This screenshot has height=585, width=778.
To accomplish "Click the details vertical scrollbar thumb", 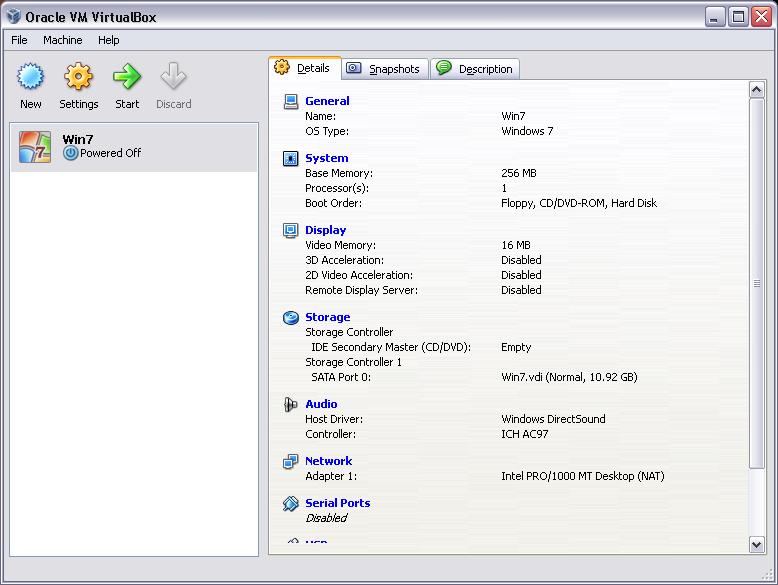I will click(x=756, y=283).
